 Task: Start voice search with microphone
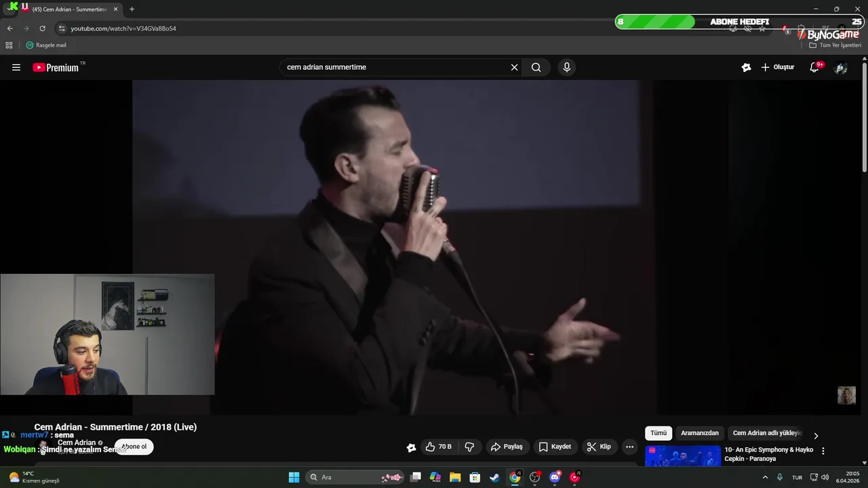click(x=567, y=67)
